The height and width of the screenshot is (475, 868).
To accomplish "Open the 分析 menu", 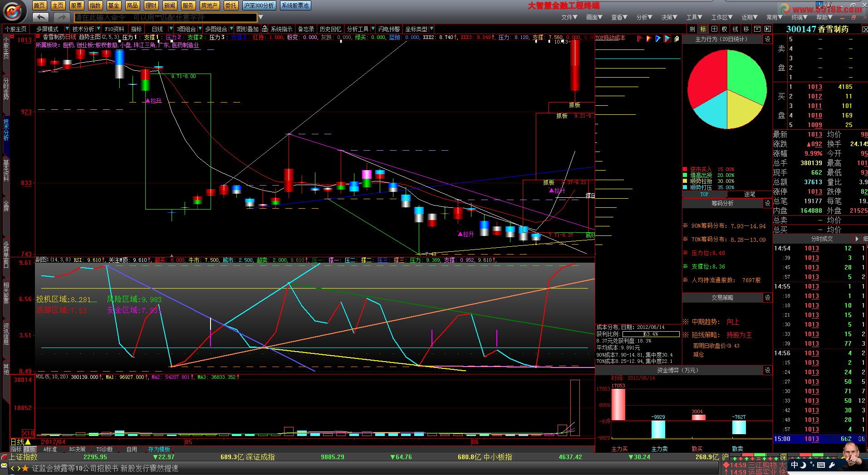I will click(x=644, y=17).
